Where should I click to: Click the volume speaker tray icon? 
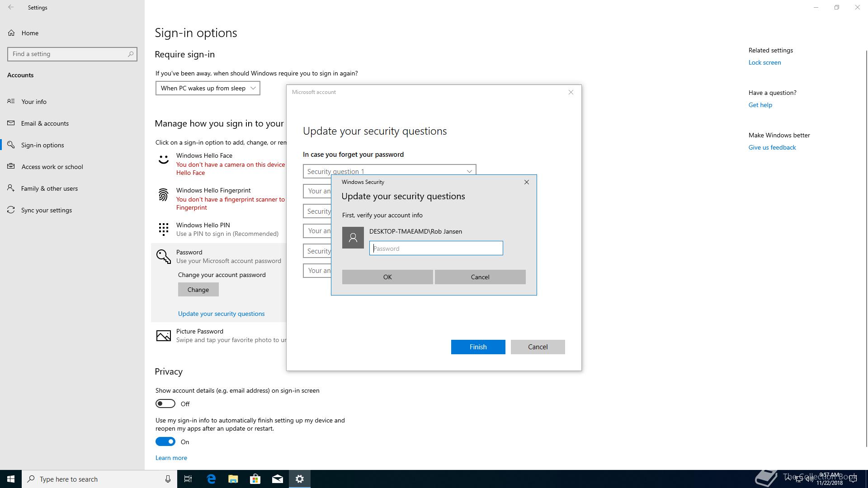809,479
